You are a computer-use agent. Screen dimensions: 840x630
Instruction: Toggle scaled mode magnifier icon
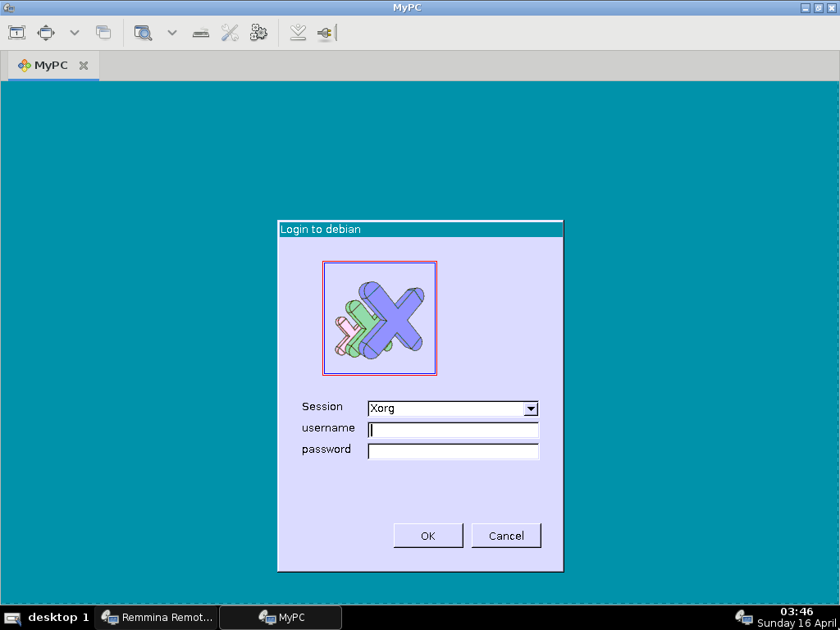click(x=143, y=33)
